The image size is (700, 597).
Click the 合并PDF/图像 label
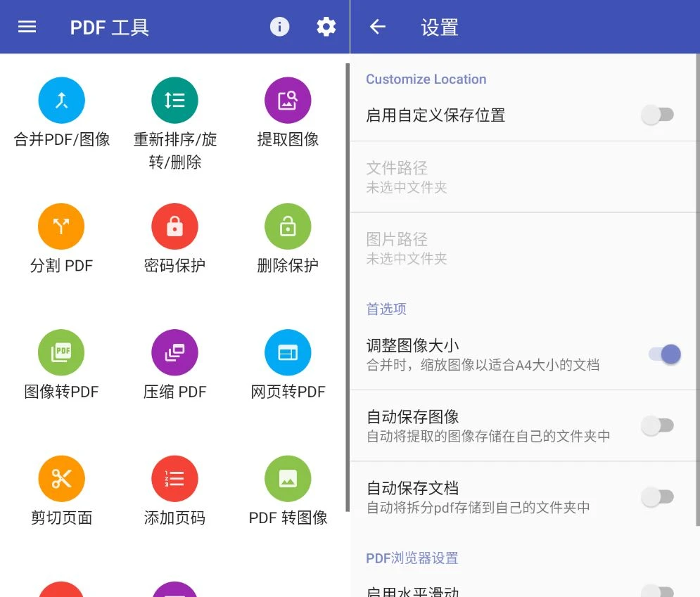(62, 139)
